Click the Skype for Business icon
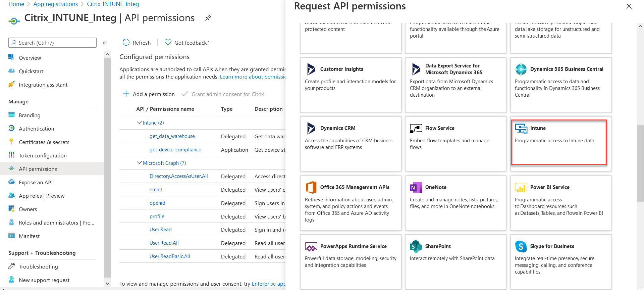 521,246
